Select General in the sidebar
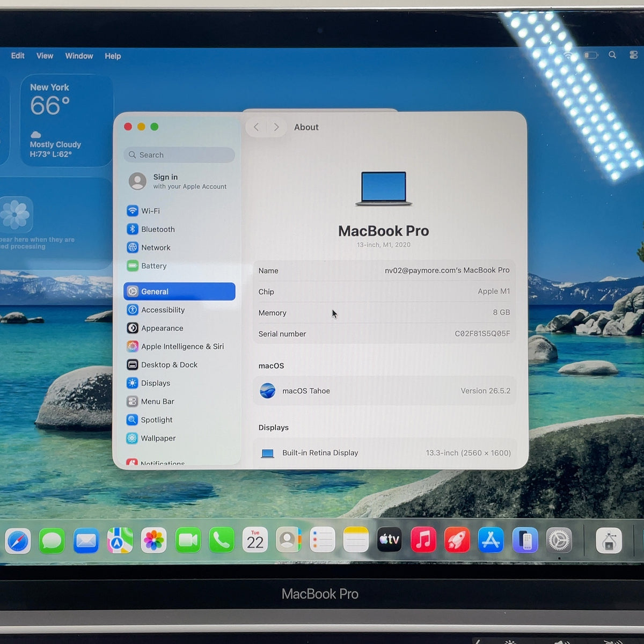Viewport: 644px width, 644px height. point(179,291)
